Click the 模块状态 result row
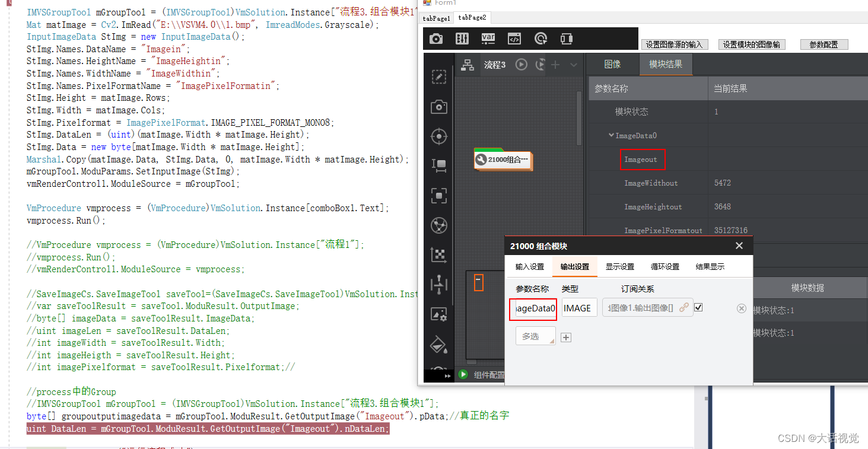This screenshot has height=449, width=868. (728, 112)
